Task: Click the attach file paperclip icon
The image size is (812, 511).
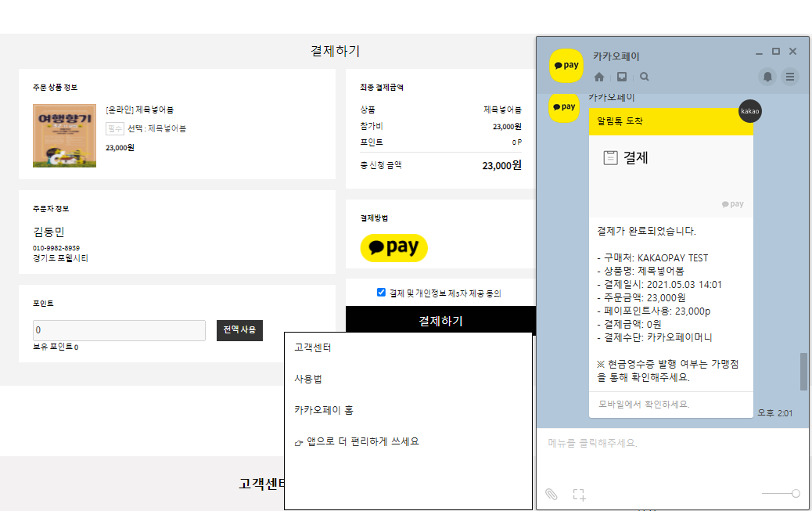Action: [551, 494]
